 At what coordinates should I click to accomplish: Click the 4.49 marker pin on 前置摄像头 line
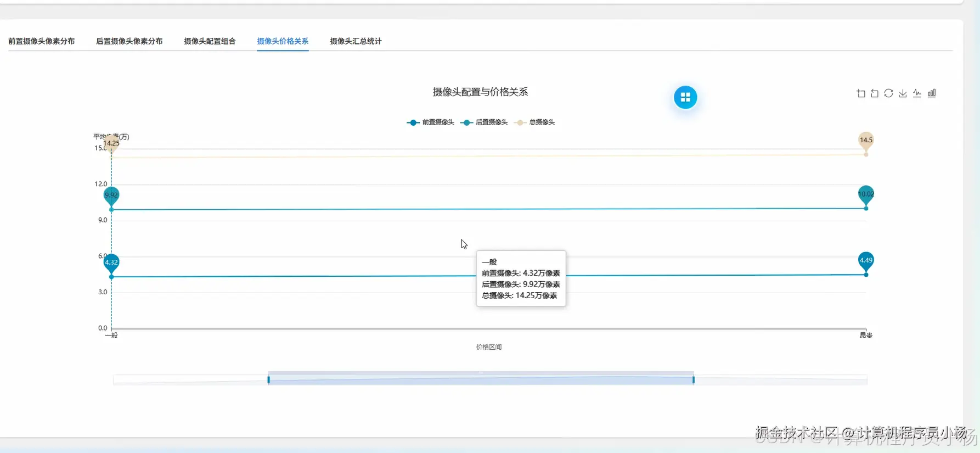click(866, 261)
